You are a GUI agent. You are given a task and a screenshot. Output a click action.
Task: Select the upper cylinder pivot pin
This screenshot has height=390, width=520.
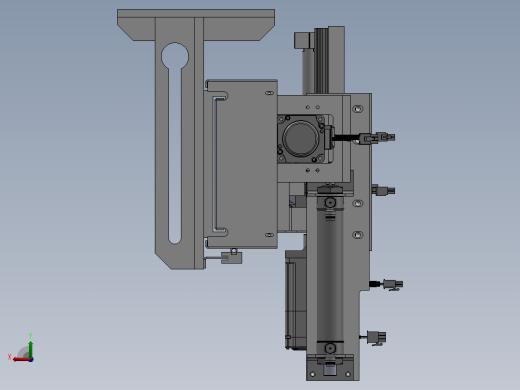point(330,202)
